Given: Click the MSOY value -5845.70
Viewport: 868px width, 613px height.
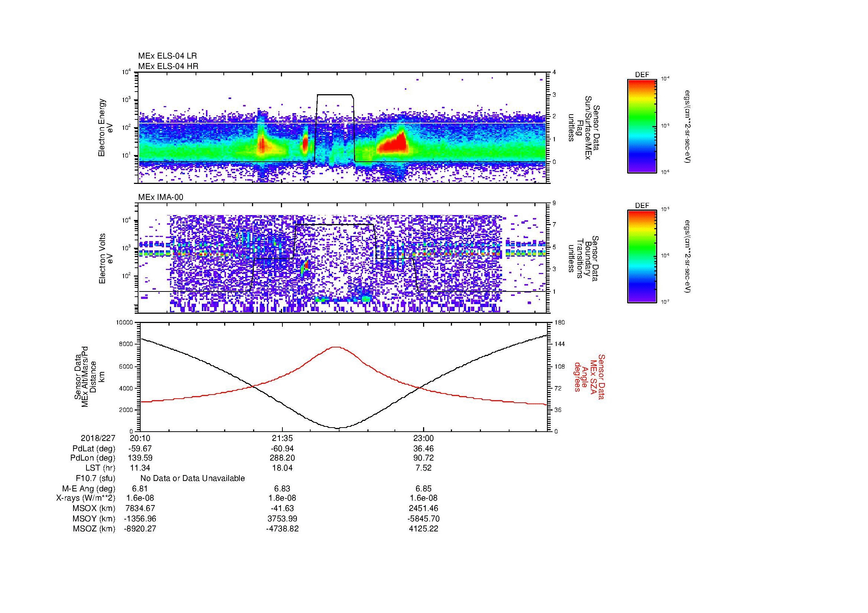Looking at the screenshot, I should pos(423,518).
